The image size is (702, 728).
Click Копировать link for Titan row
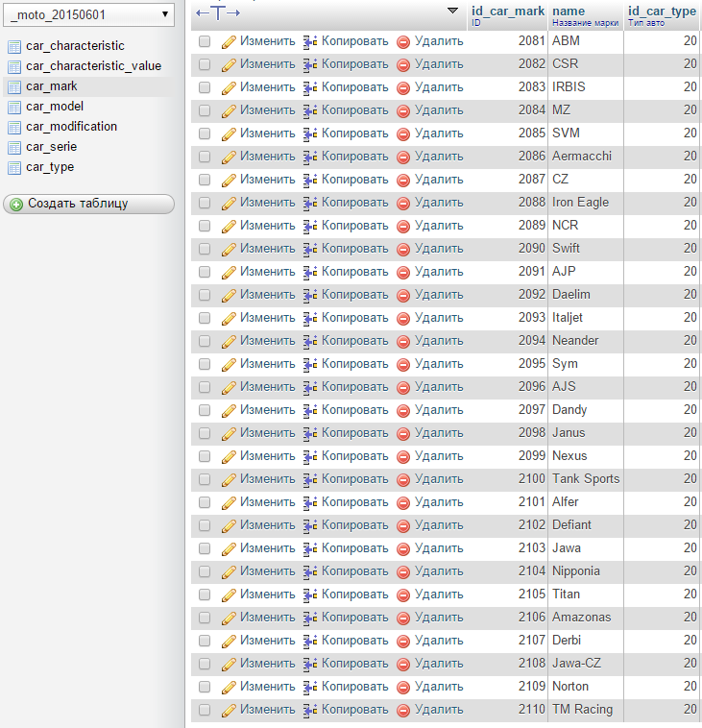coord(354,595)
